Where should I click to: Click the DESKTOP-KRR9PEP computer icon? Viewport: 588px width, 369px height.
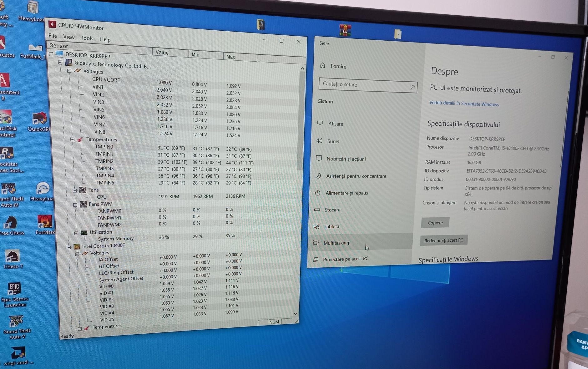pos(59,54)
